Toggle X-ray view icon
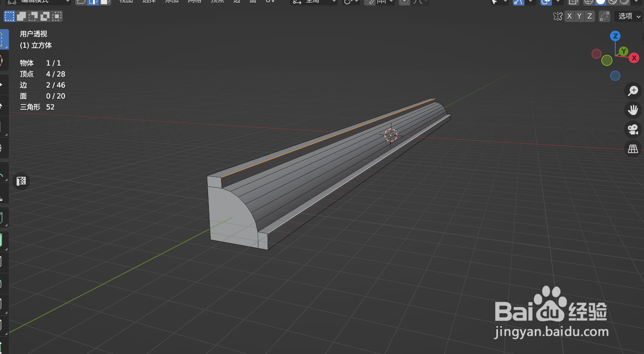The height and width of the screenshot is (354, 644). (573, 2)
